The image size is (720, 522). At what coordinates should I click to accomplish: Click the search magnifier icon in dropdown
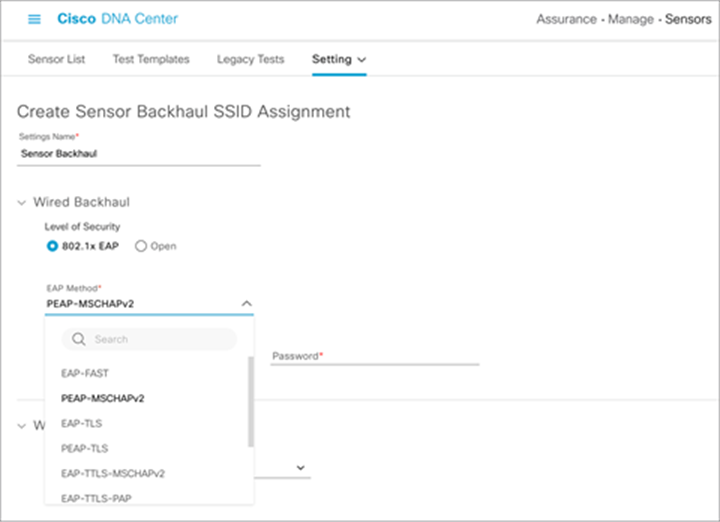79,339
